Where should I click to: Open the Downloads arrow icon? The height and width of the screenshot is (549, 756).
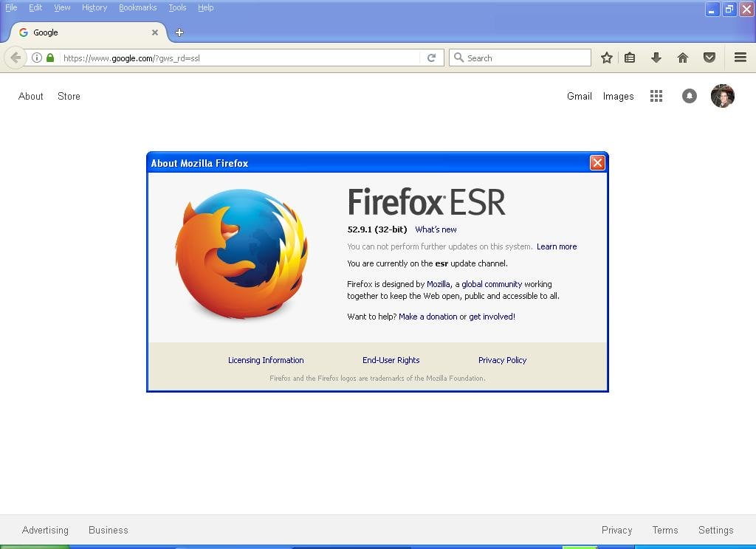(656, 58)
